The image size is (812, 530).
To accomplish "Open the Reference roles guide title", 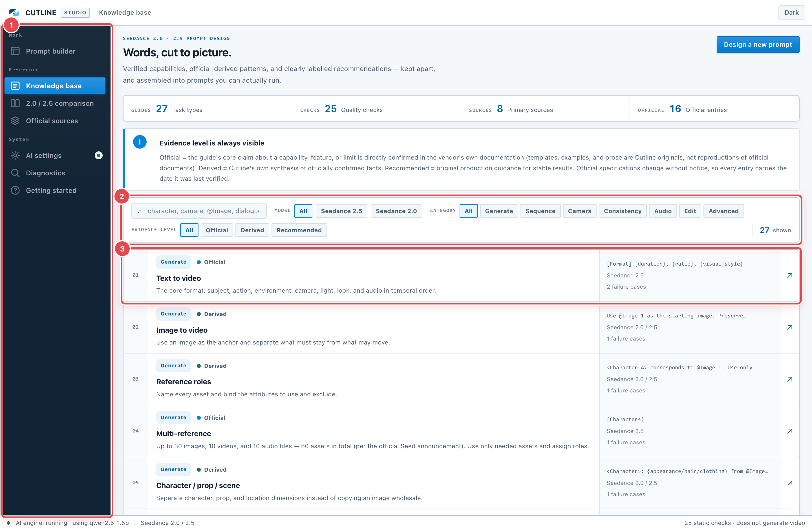I will pos(184,382).
